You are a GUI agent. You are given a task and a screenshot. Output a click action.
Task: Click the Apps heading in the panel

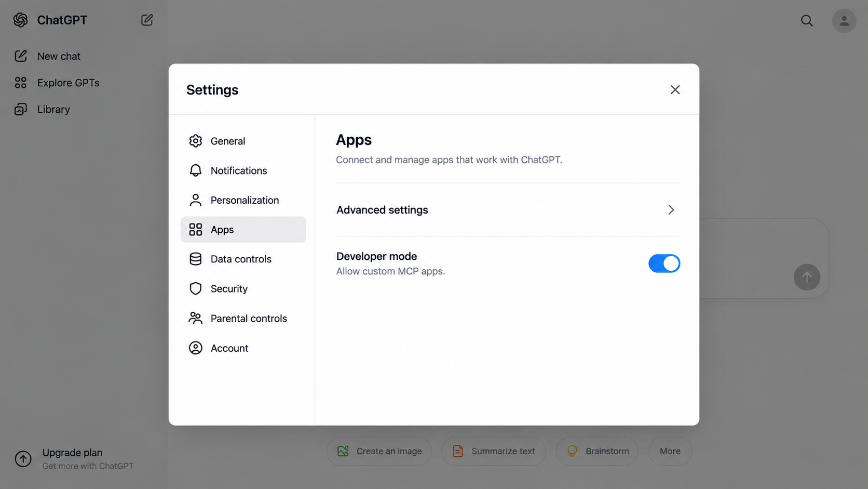[x=354, y=140]
